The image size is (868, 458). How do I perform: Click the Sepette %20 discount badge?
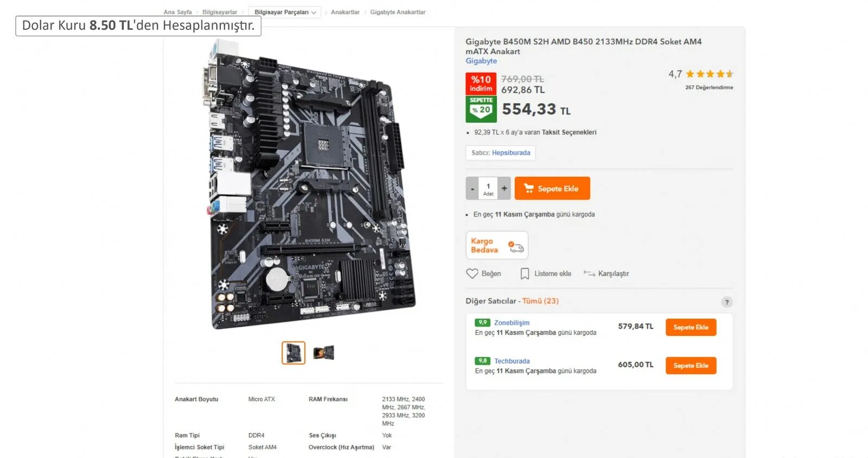(481, 109)
